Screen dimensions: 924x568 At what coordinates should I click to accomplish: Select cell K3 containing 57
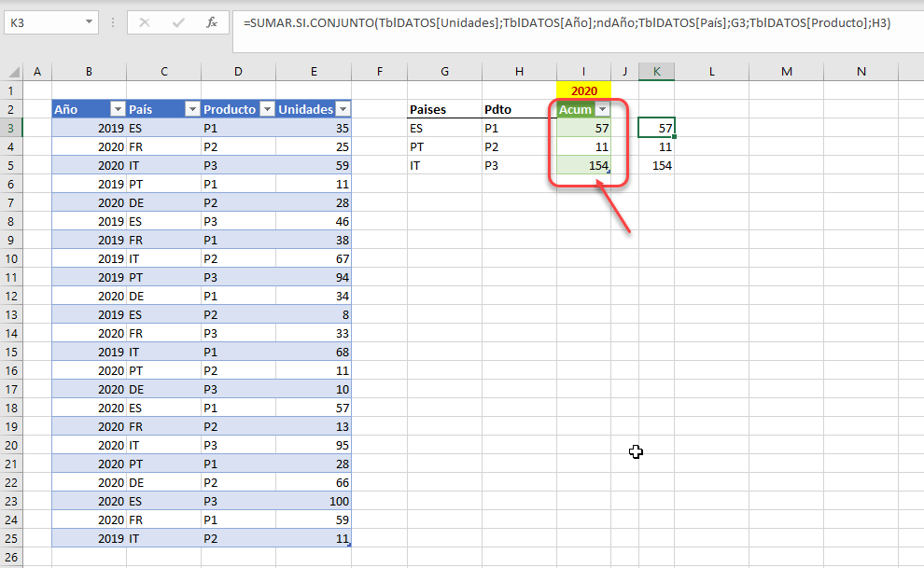click(656, 128)
